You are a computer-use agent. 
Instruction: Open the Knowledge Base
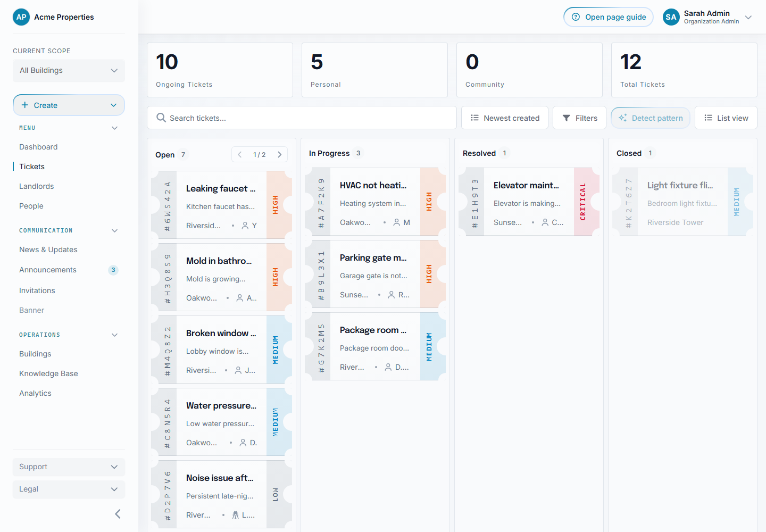(48, 373)
